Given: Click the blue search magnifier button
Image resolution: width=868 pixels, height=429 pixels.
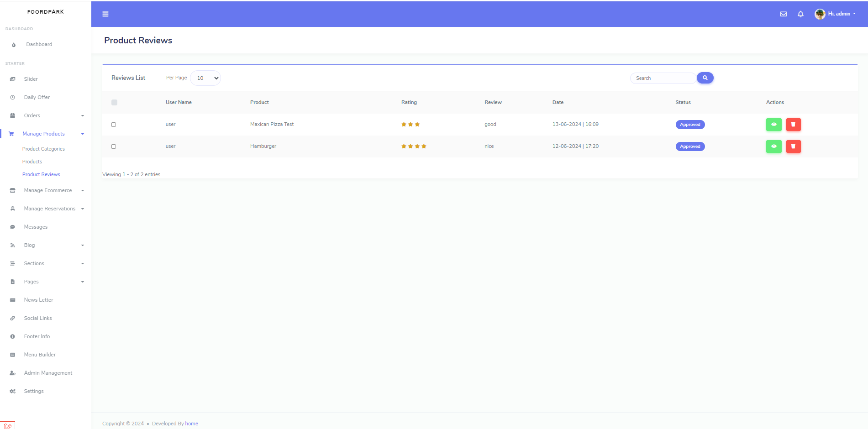Looking at the screenshot, I should pyautogui.click(x=705, y=78).
